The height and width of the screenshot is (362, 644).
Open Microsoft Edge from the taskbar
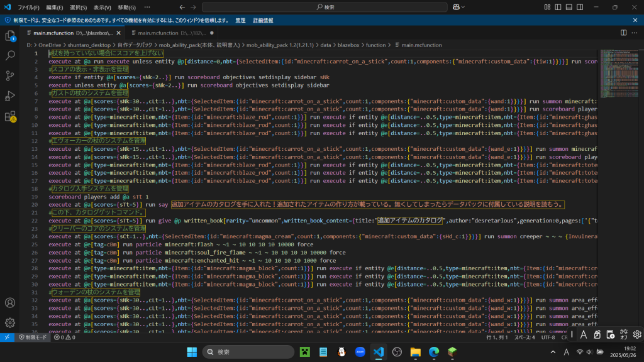click(x=434, y=352)
